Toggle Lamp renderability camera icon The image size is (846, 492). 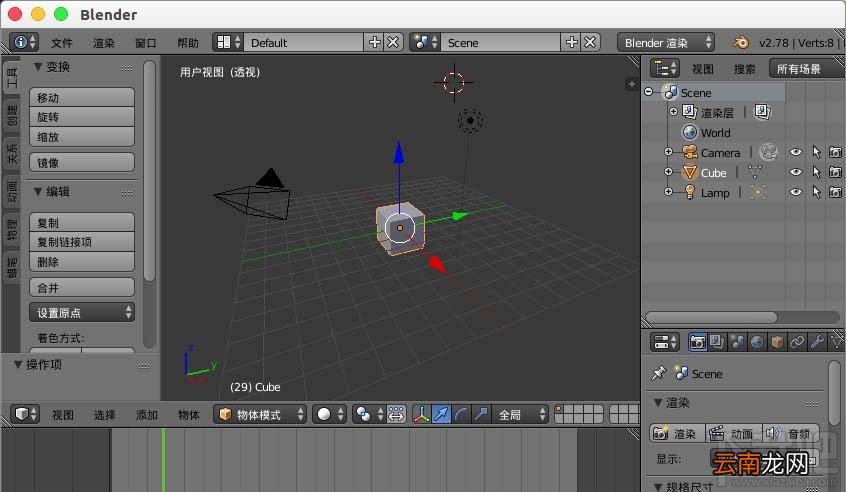[x=835, y=193]
